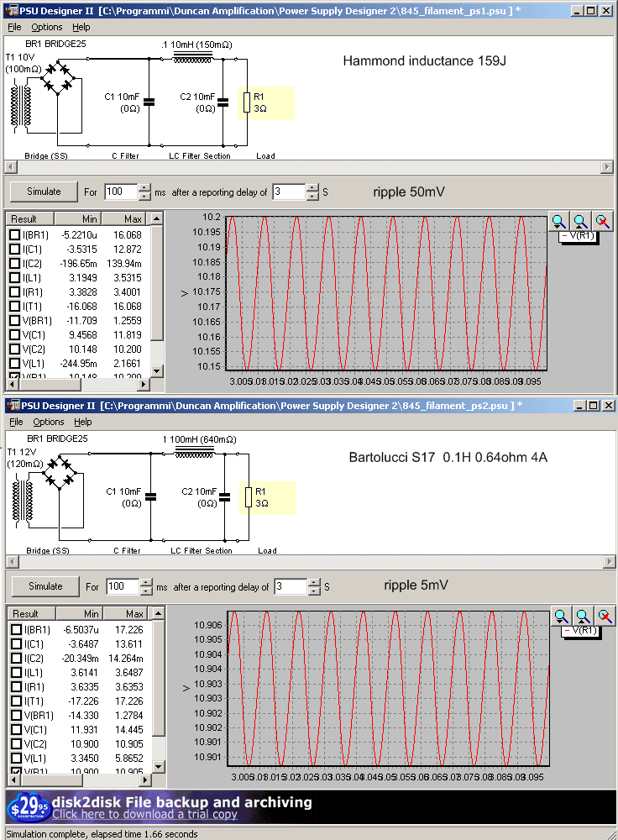Viewport: 618px width, 840px height.
Task: Select C1 capacitor symbol in ps1 schematic
Action: [149, 102]
